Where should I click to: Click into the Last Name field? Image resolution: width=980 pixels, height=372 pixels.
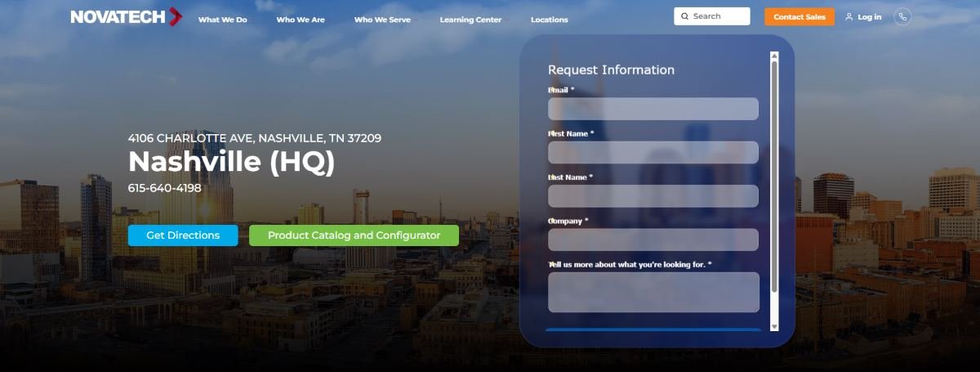pyautogui.click(x=653, y=196)
